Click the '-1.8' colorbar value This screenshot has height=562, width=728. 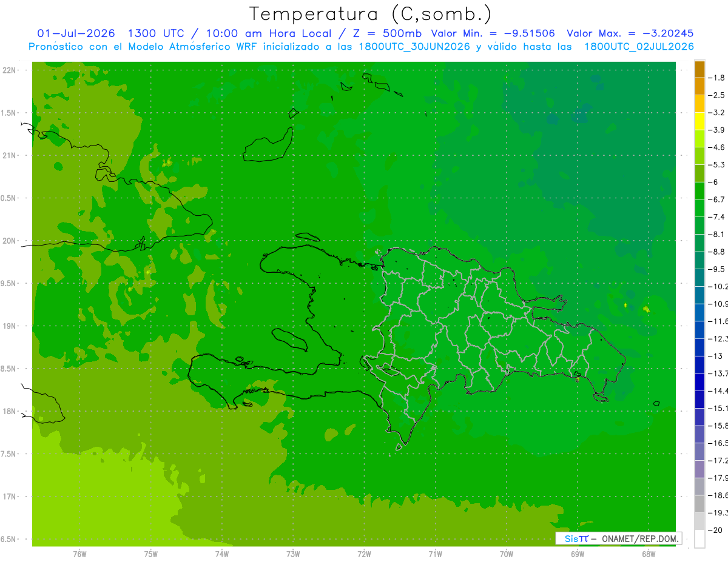[717, 78]
